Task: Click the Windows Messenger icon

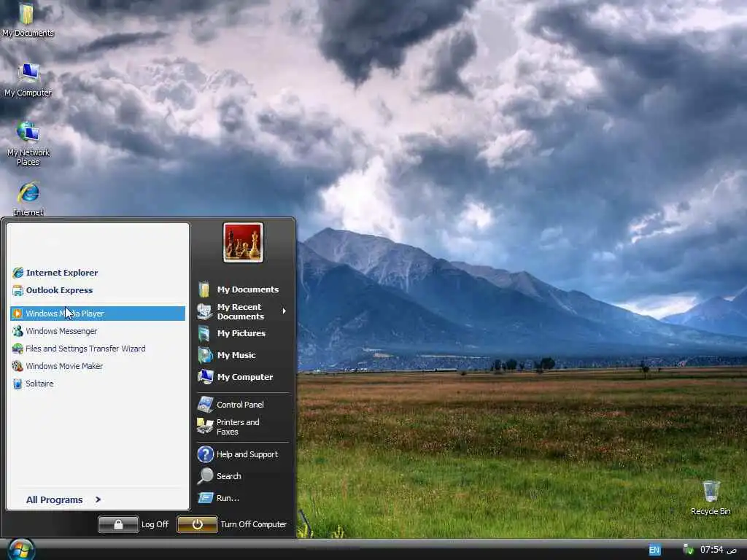Action: pos(18,331)
